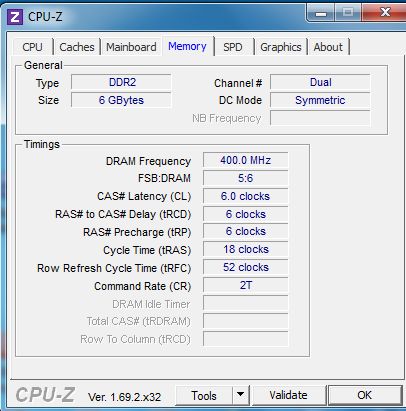
Task: Click the Command Rate 2T field
Action: pyautogui.click(x=246, y=286)
